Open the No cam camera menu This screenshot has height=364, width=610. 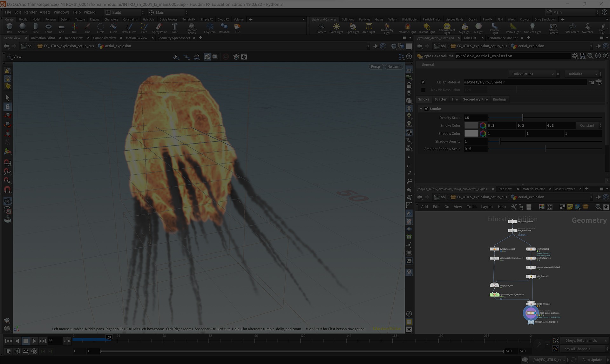[394, 67]
